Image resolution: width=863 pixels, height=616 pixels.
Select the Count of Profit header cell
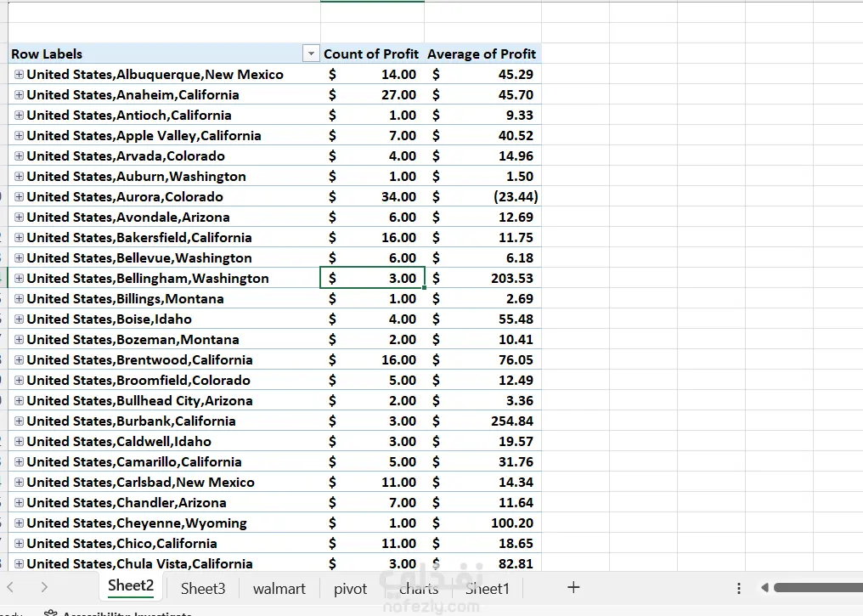373,54
